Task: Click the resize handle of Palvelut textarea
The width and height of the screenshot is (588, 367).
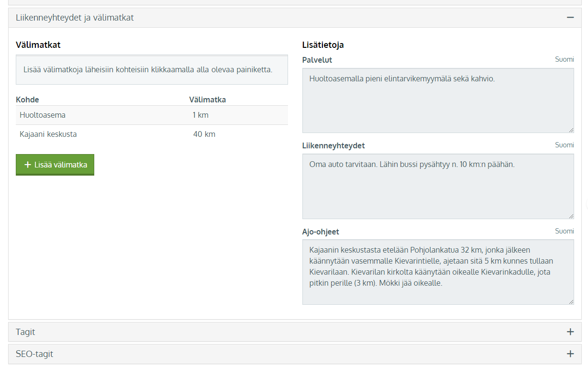Action: point(571,130)
